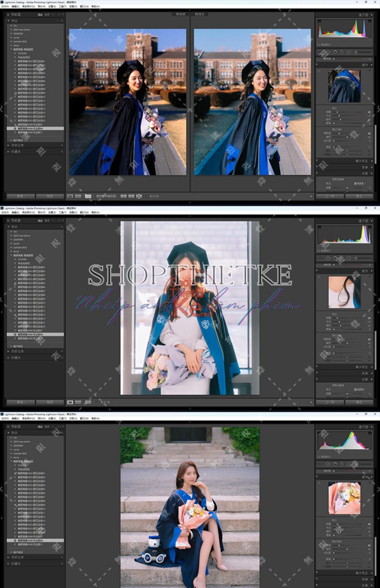This screenshot has width=380, height=588.
Task: Expand the 2023-new-attion preset folder in top window
Action: pyautogui.click(x=11, y=30)
